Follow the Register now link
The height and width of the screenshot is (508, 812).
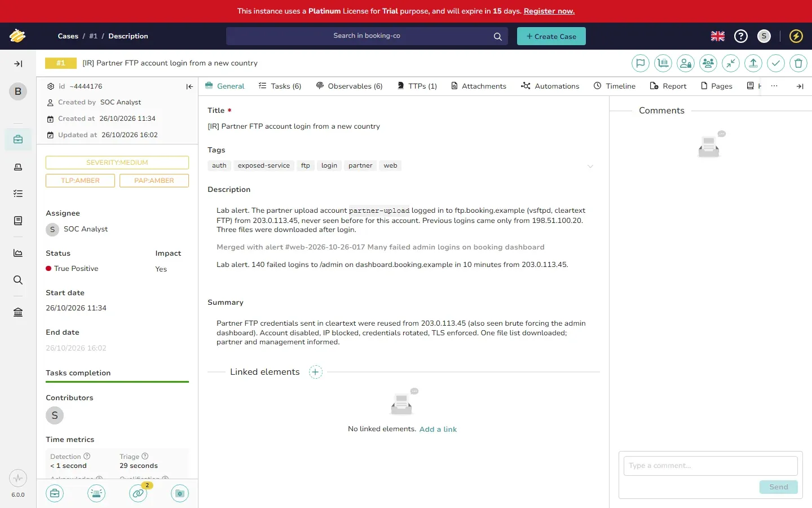[x=549, y=11]
